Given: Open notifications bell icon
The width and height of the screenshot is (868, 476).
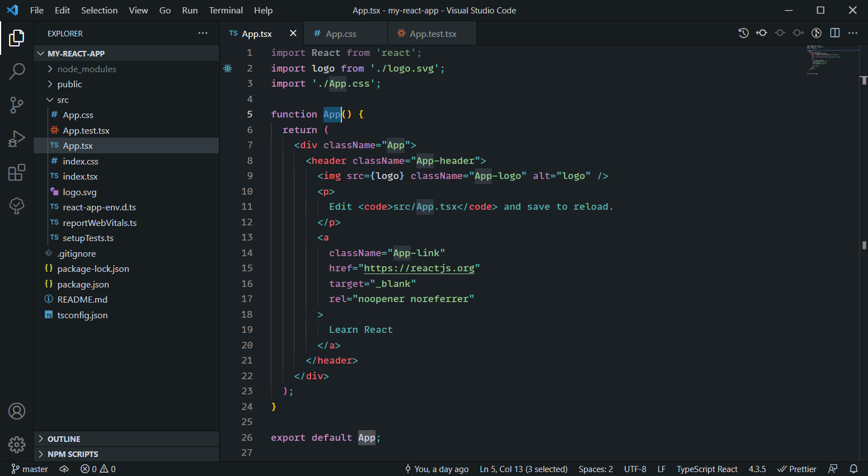Looking at the screenshot, I should 853,469.
